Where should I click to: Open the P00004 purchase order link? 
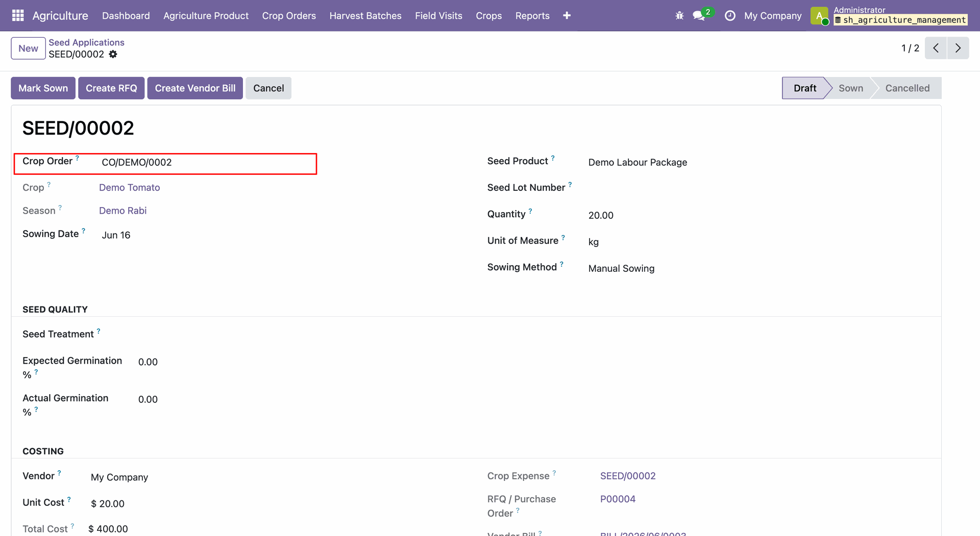[618, 499]
